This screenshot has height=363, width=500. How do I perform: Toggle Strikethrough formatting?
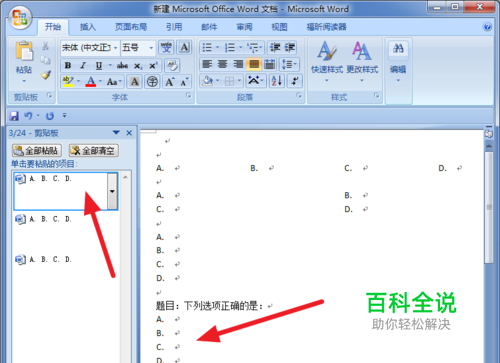click(x=122, y=65)
